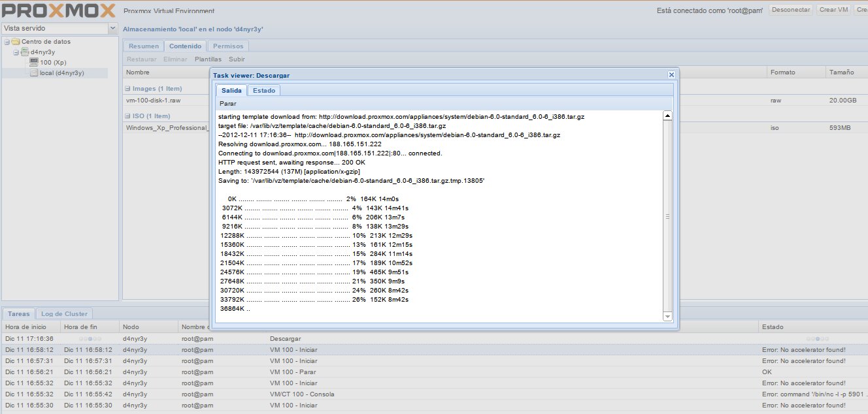The height and width of the screenshot is (414, 868).
Task: Select the Salida tab in Task viewer
Action: 231,90
